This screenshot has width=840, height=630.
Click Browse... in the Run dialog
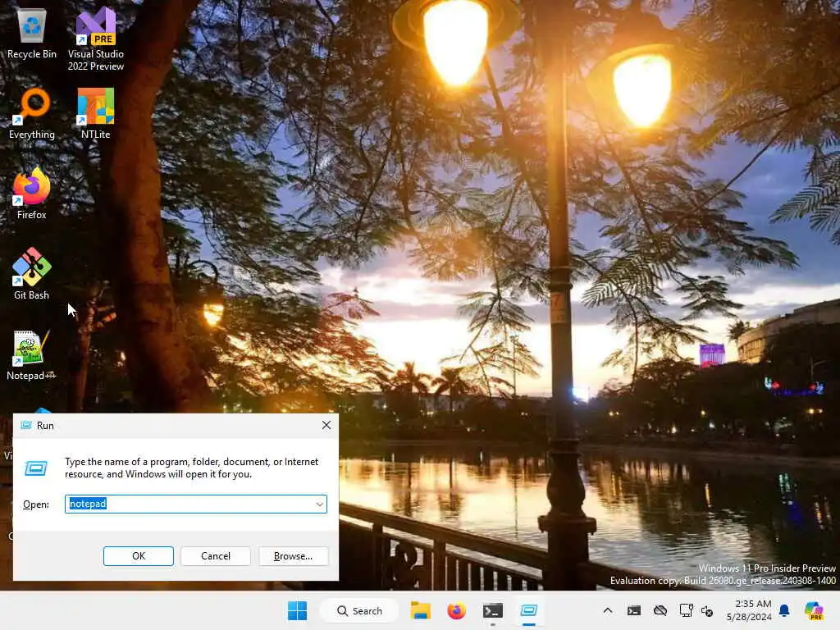coord(293,556)
